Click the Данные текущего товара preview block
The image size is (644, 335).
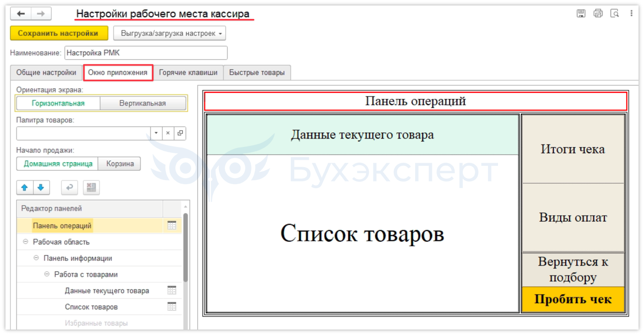coord(362,134)
